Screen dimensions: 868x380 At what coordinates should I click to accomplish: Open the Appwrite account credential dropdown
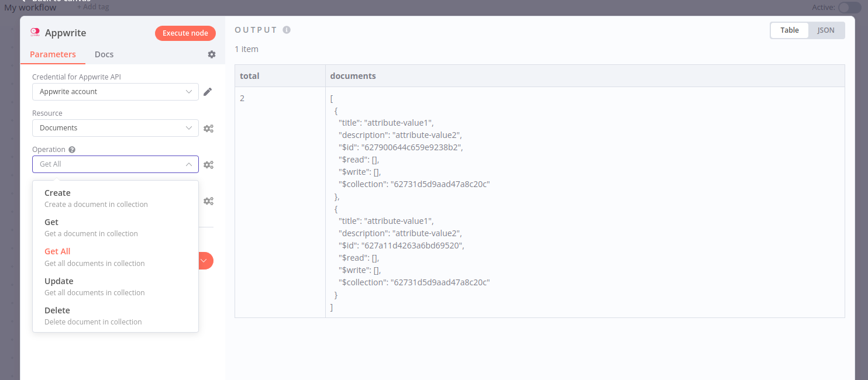point(116,92)
